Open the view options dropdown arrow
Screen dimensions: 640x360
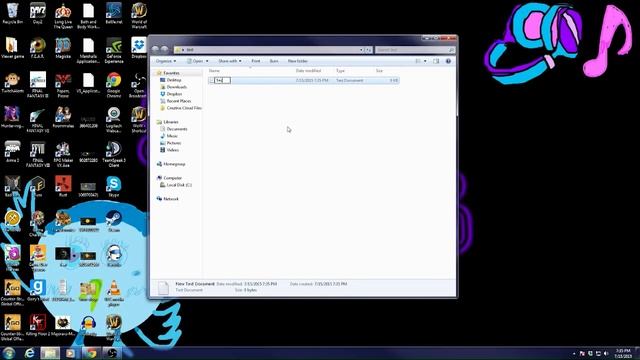[x=425, y=61]
